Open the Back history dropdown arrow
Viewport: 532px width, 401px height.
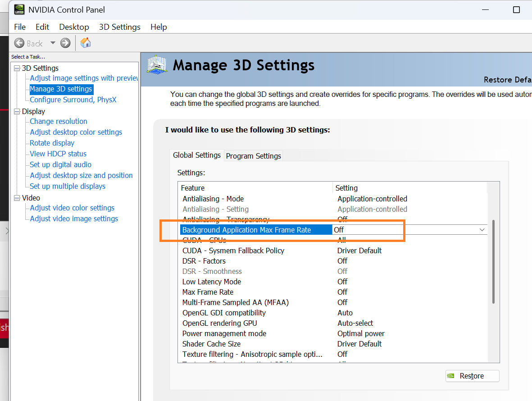[x=53, y=43]
